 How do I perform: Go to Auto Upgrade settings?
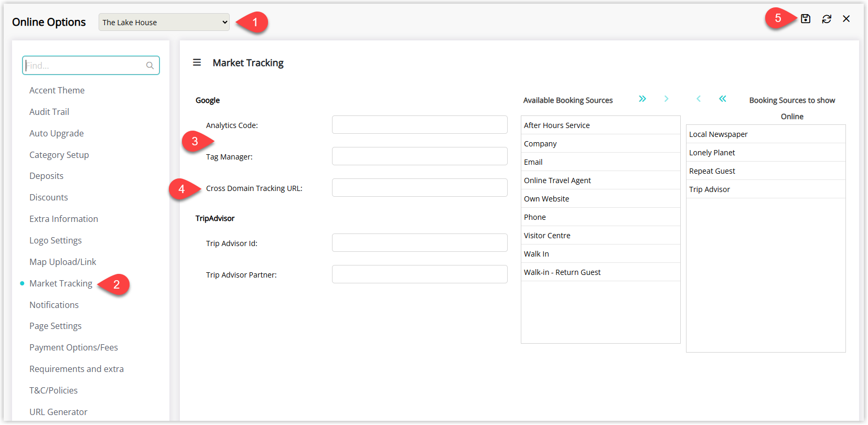coord(57,133)
